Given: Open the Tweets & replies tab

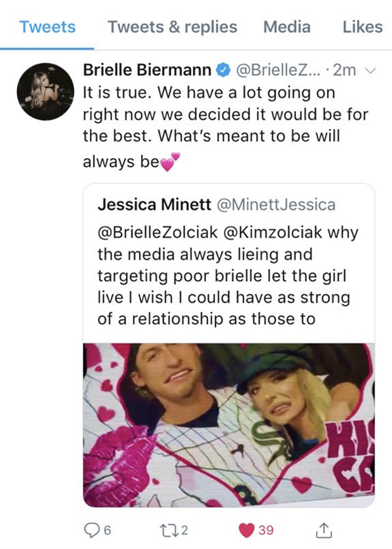Looking at the screenshot, I should pos(172,27).
